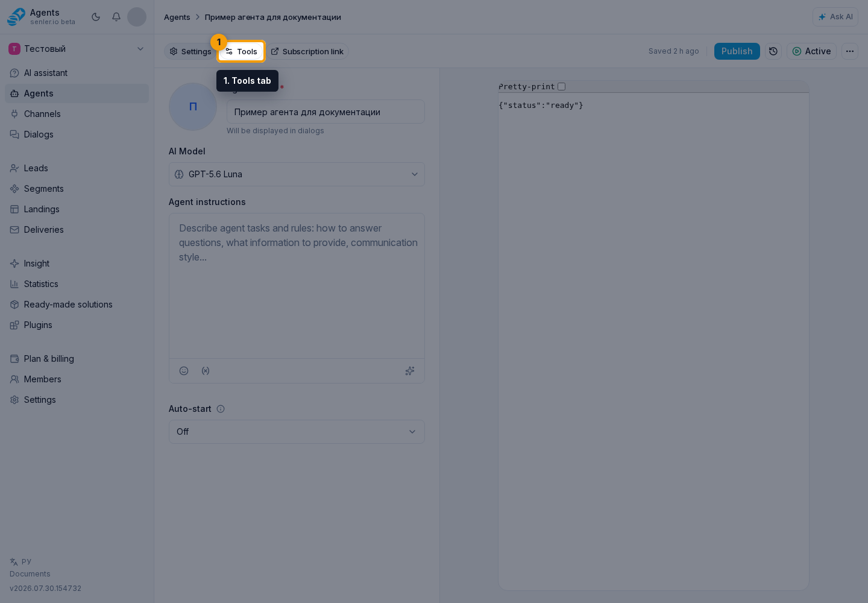Open the Auto-start Off dropdown
The width and height of the screenshot is (868, 603).
coord(297,432)
